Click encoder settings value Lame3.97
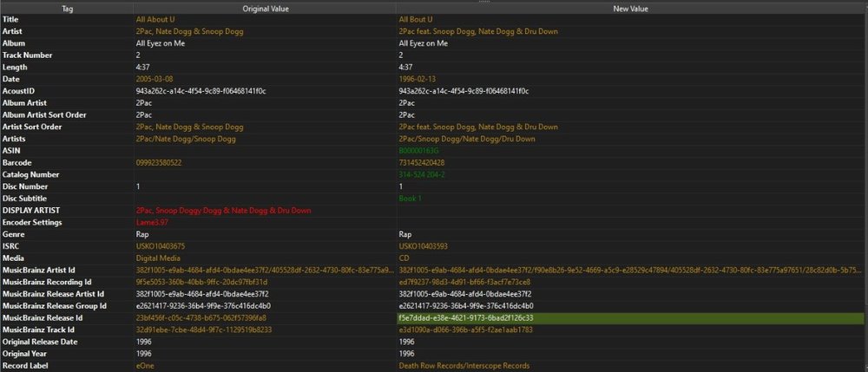Viewport: 868px width, 372px height. [152, 223]
